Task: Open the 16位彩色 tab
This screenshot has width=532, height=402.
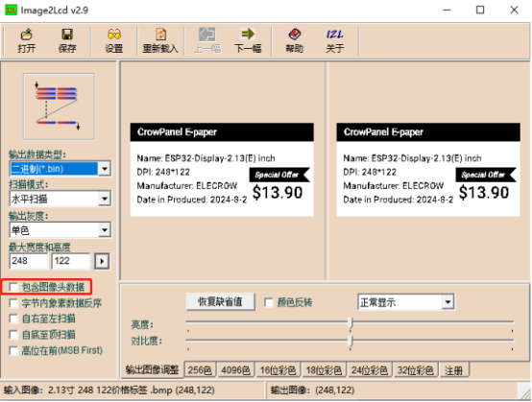Action: (278, 370)
